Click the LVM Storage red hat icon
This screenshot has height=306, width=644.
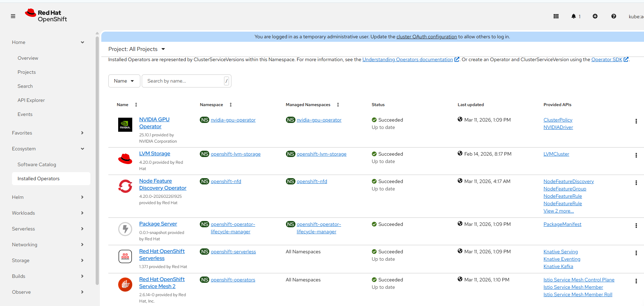tap(125, 159)
